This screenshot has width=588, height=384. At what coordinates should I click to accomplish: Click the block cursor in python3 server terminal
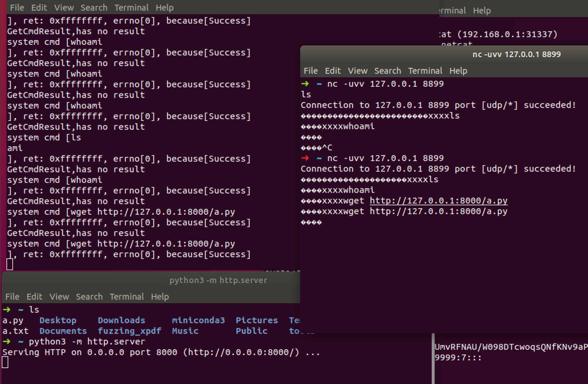pos(5,362)
